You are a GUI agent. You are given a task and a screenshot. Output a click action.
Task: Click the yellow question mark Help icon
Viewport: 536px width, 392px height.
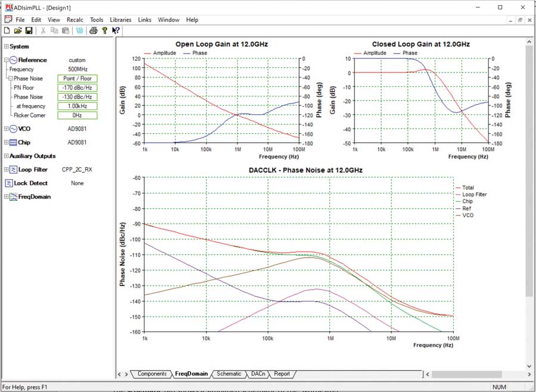pos(104,30)
